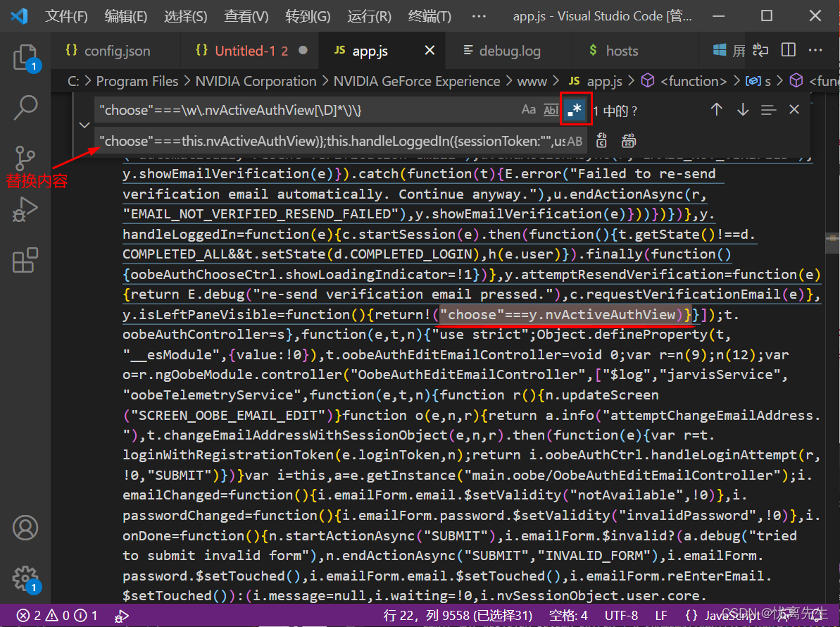Go to next match arrow
The width and height of the screenshot is (840, 627).
coord(743,110)
